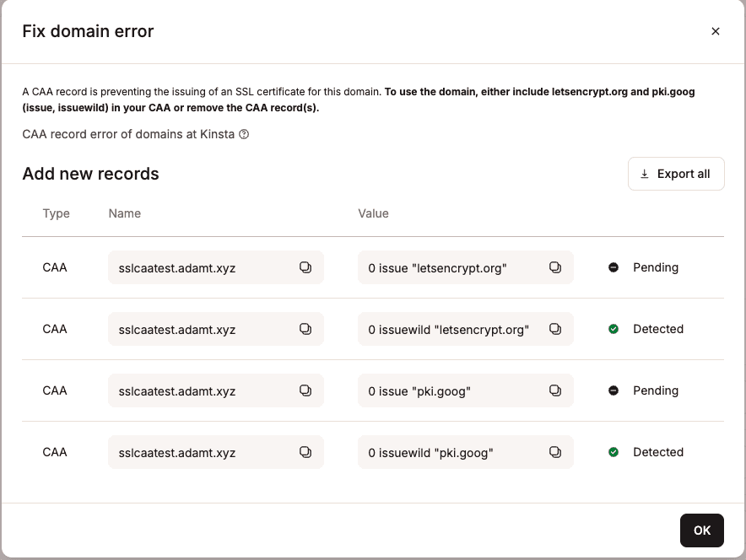746x560 pixels.
Task: Copy the first record's domain name
Action: coord(305,267)
